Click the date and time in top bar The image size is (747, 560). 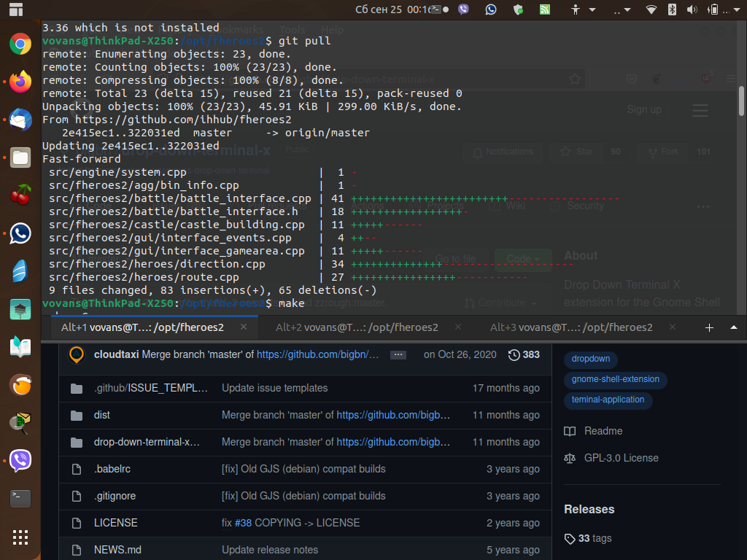pyautogui.click(x=392, y=9)
